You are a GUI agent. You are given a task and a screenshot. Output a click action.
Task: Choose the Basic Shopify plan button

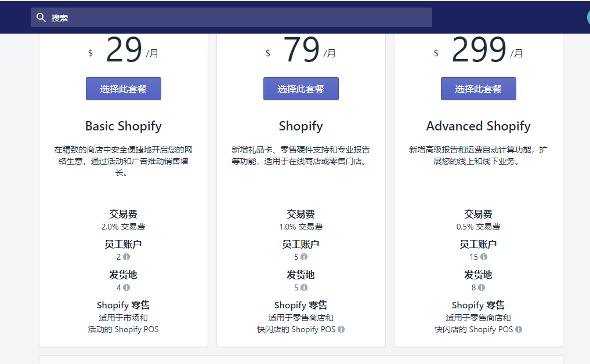pos(124,89)
